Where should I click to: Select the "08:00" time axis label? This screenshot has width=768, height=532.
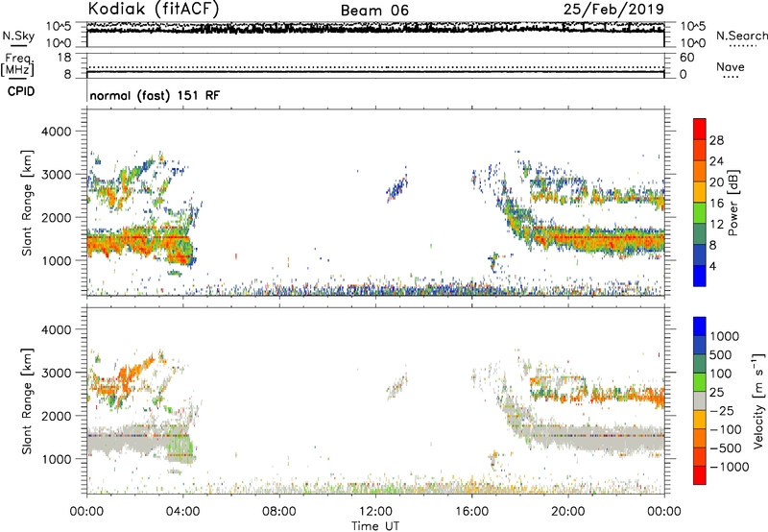(x=279, y=512)
